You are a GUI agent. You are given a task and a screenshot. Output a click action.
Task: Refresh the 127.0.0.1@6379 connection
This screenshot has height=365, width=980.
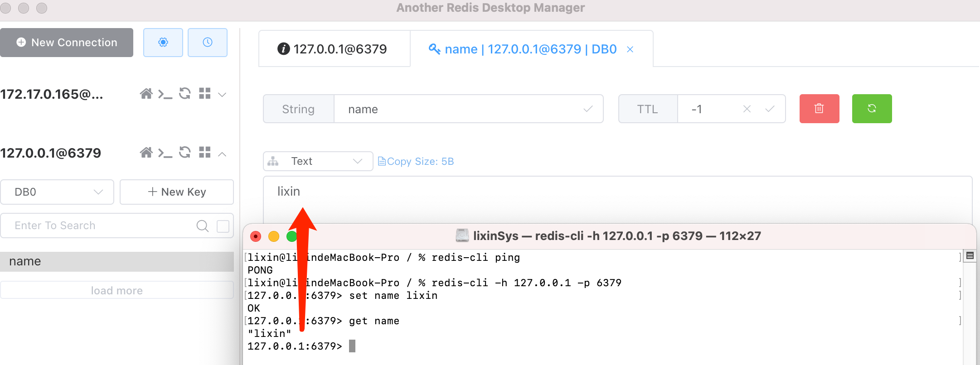(x=185, y=153)
